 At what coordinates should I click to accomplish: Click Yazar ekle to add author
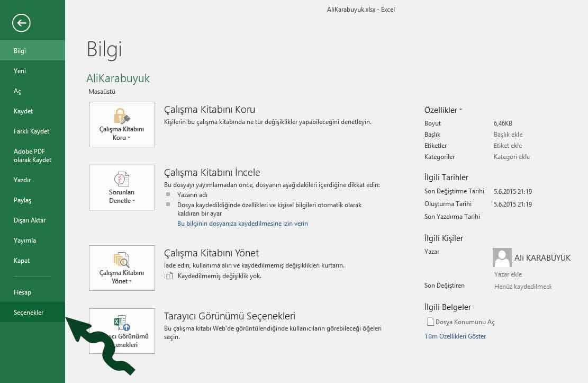(x=508, y=274)
